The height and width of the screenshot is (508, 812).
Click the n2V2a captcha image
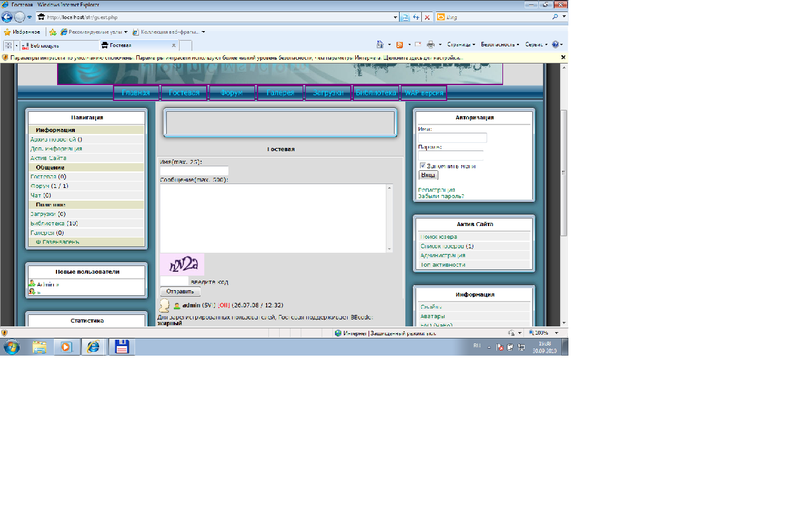click(182, 265)
